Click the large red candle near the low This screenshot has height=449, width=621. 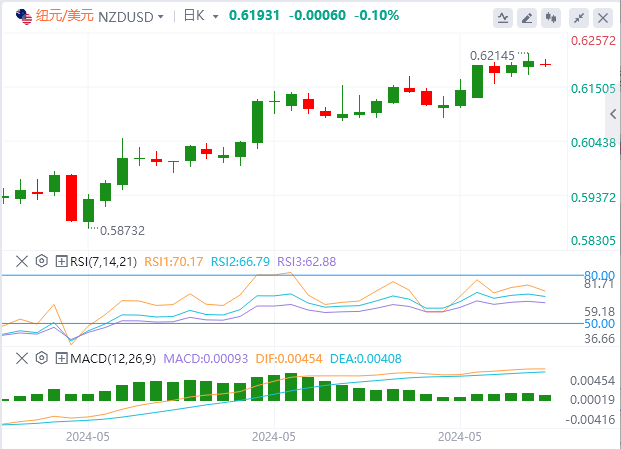[71, 198]
